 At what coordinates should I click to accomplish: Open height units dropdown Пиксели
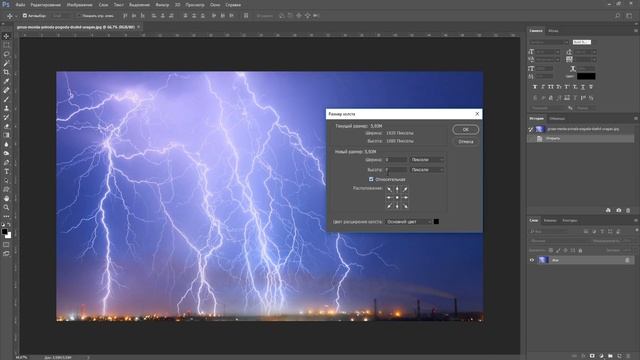(x=427, y=169)
